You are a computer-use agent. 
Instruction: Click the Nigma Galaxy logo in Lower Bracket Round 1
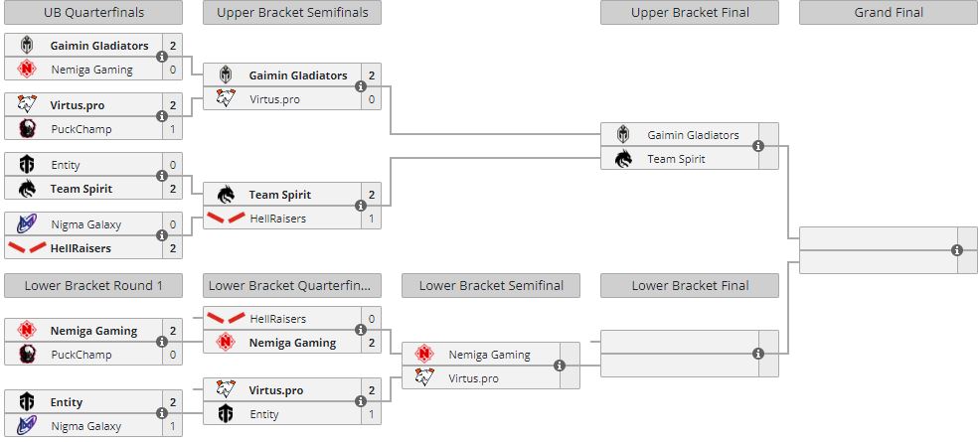pyautogui.click(x=27, y=426)
